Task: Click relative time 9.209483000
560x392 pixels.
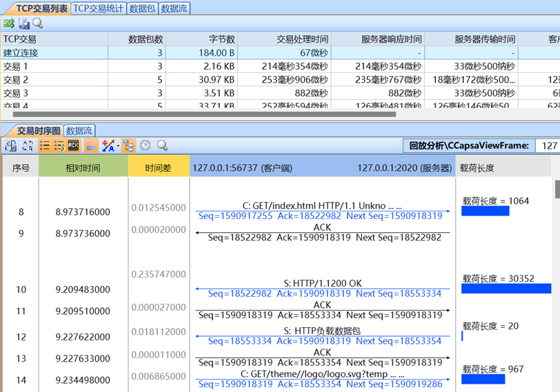Action: pos(83,289)
